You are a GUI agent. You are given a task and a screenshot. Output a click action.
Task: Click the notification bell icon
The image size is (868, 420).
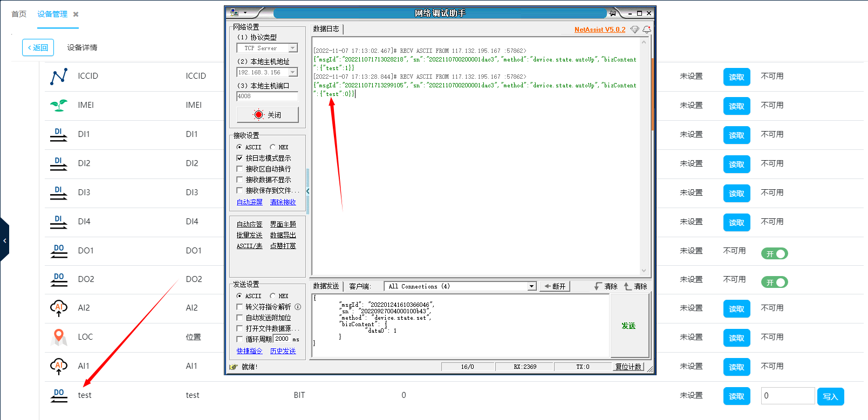click(x=646, y=30)
